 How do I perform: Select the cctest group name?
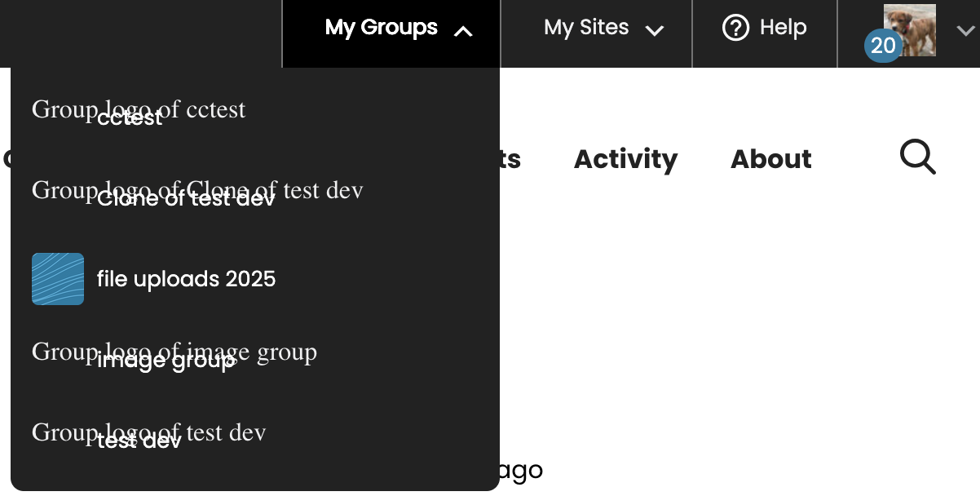[130, 119]
